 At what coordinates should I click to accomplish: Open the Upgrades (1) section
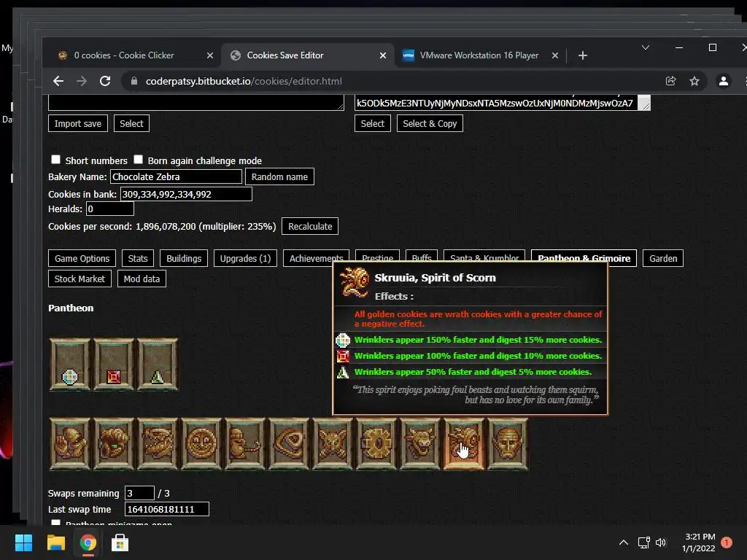(x=245, y=258)
